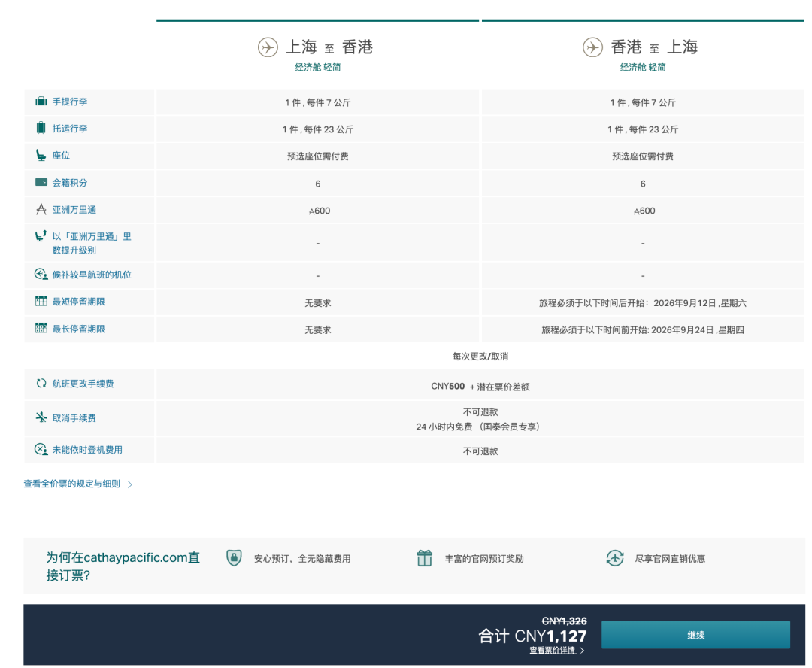Open 查看全价票的规定与细则 link
This screenshot has height=668, width=812.
[x=72, y=484]
